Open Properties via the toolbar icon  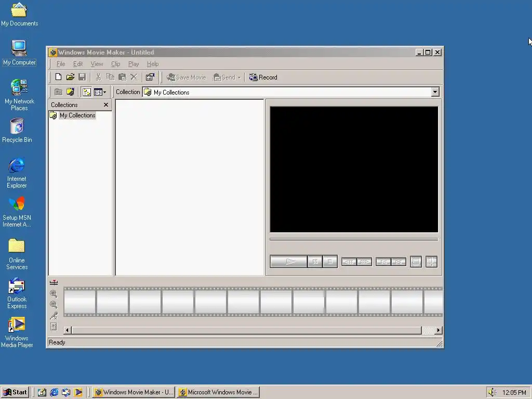pos(150,77)
